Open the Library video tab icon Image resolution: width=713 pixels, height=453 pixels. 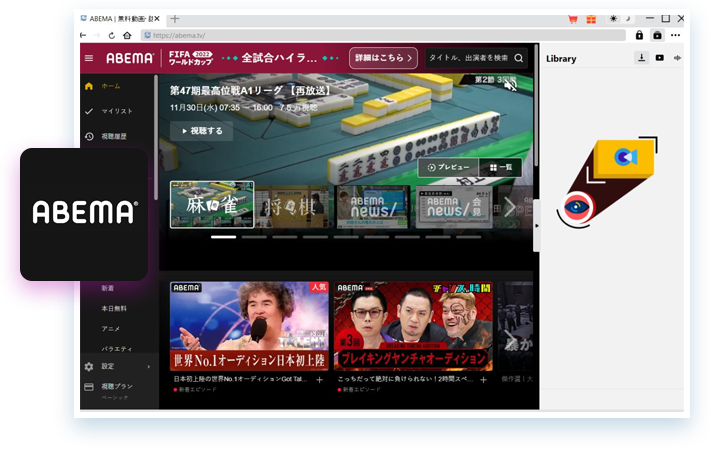coord(660,58)
